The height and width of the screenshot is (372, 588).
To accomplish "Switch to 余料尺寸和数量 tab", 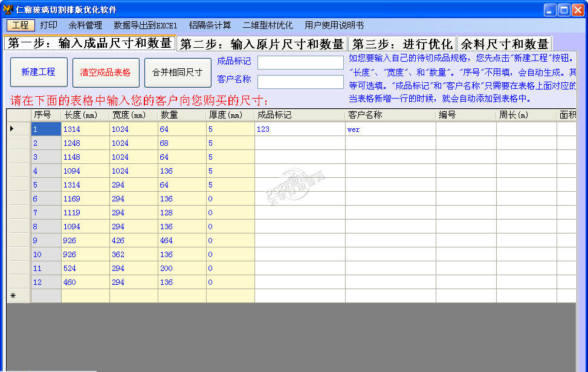I will (505, 44).
